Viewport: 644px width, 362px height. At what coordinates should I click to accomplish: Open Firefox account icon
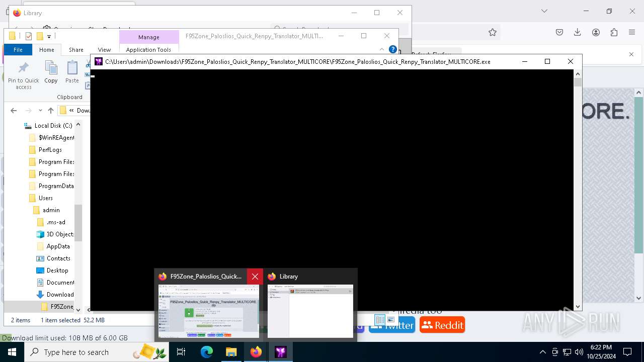[596, 32]
